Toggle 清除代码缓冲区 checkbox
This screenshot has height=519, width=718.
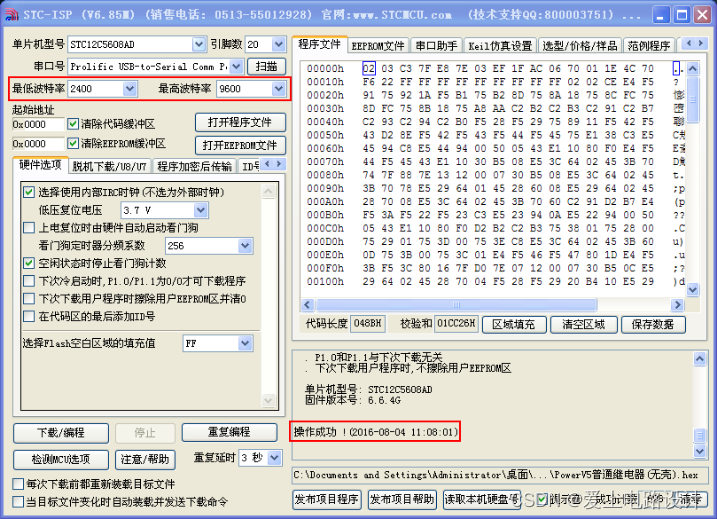[73, 124]
